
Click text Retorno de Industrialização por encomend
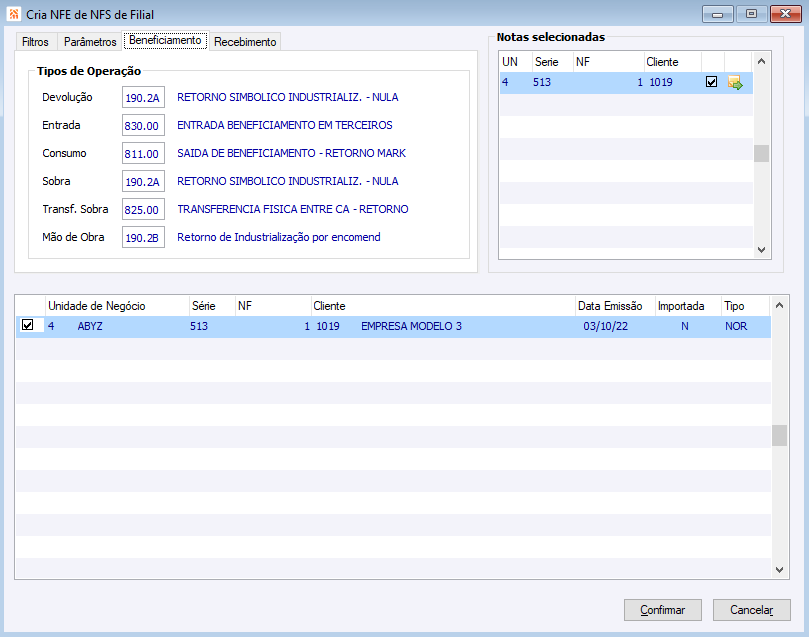(279, 237)
